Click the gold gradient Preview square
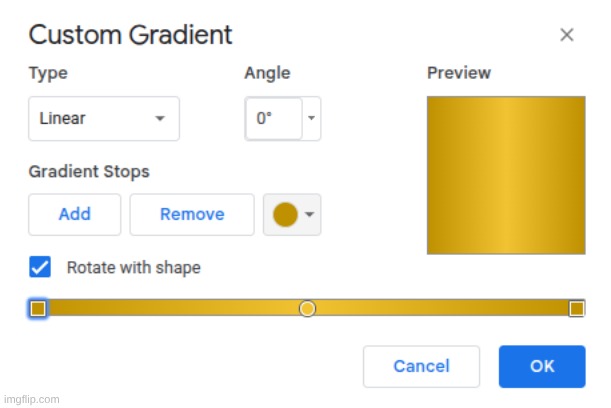The image size is (611, 408). coord(505,175)
